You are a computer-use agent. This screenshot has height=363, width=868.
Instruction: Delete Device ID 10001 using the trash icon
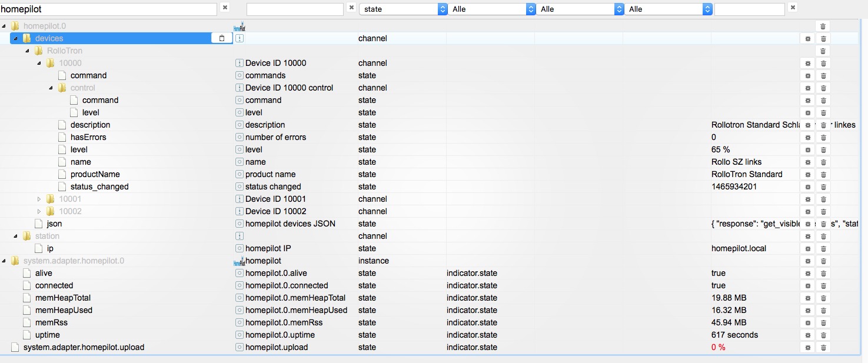[823, 199]
